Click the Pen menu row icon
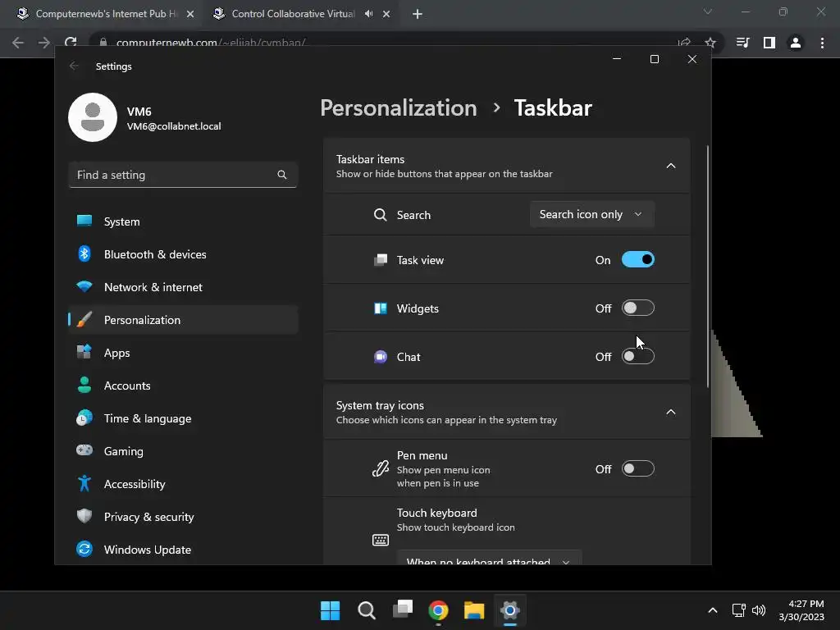The width and height of the screenshot is (840, 630). coord(381,468)
